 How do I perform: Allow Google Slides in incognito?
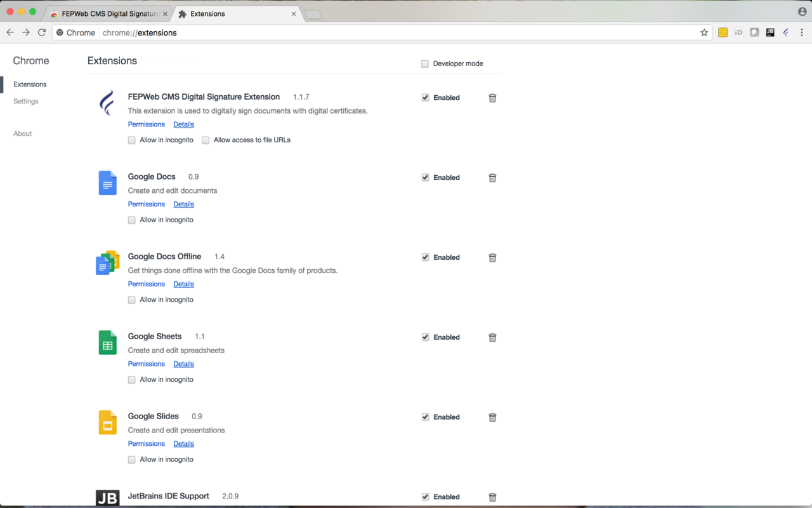point(132,460)
